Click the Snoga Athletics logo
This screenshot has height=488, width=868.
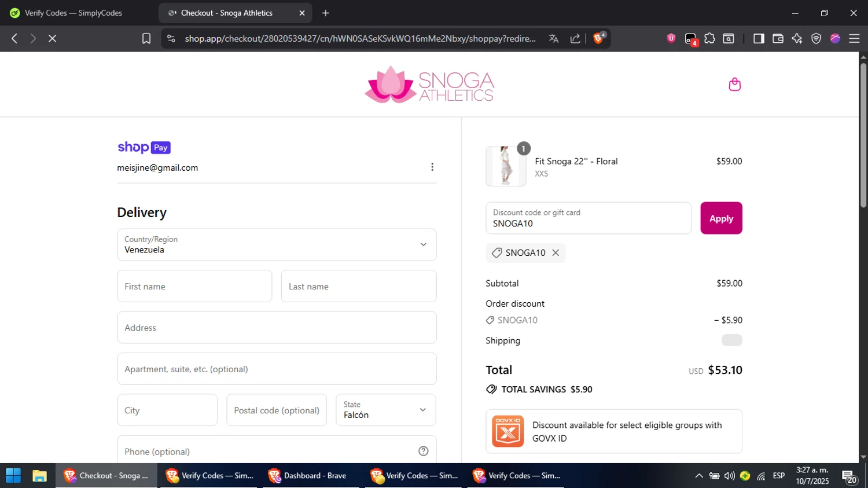[x=429, y=85]
